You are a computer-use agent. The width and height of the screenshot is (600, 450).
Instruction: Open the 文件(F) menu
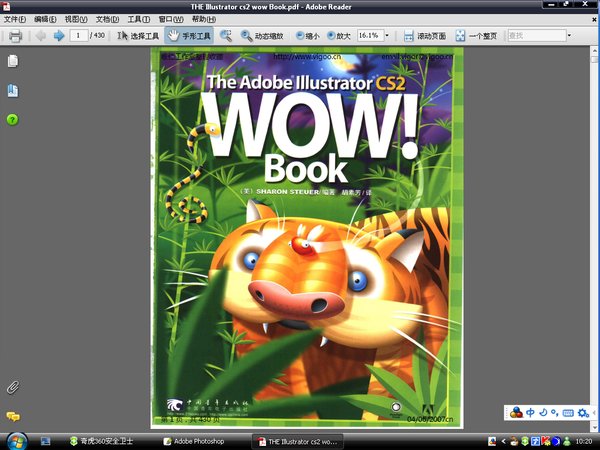click(15, 19)
